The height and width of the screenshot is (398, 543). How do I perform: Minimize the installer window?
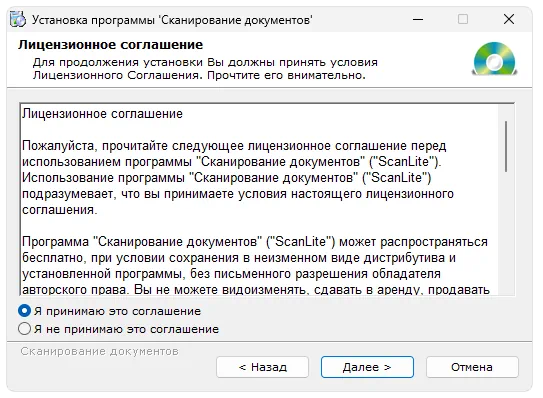[x=418, y=19]
